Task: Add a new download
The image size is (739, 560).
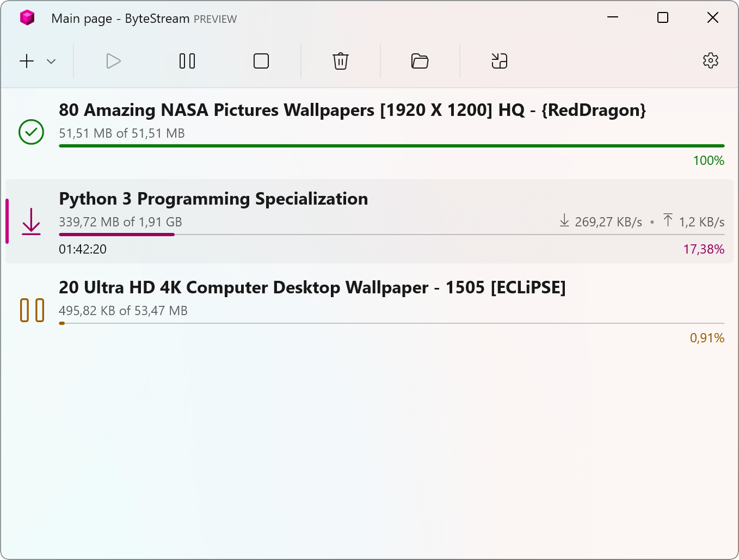Action: click(x=26, y=61)
